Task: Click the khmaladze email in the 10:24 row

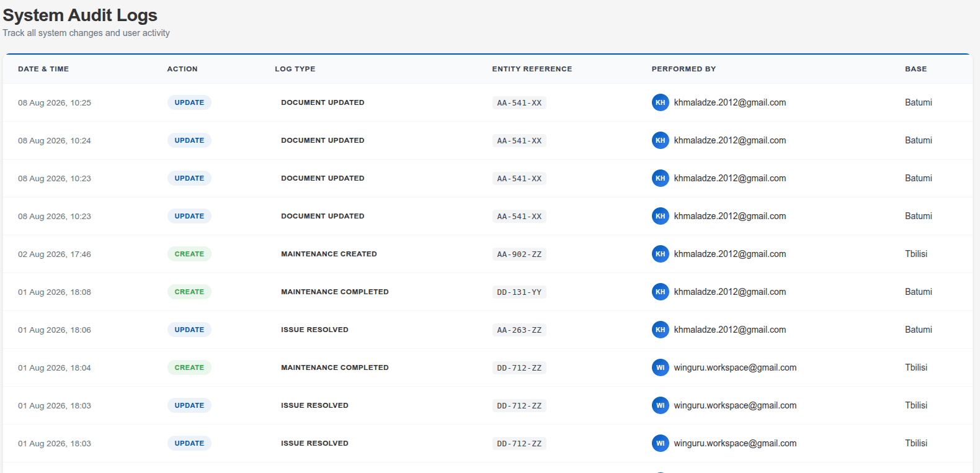Action: [x=730, y=140]
